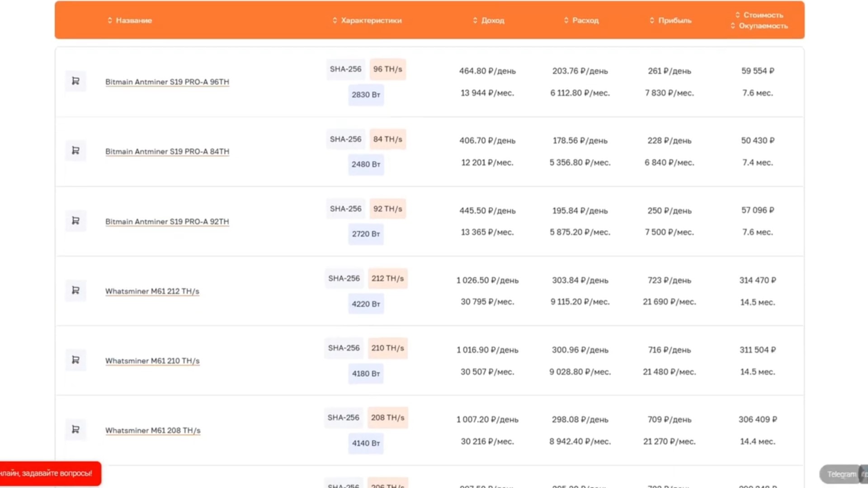Click cart icon for Antminer S19 PRO-A 84TH
Viewport: 868px width, 488px height.
[x=75, y=150]
